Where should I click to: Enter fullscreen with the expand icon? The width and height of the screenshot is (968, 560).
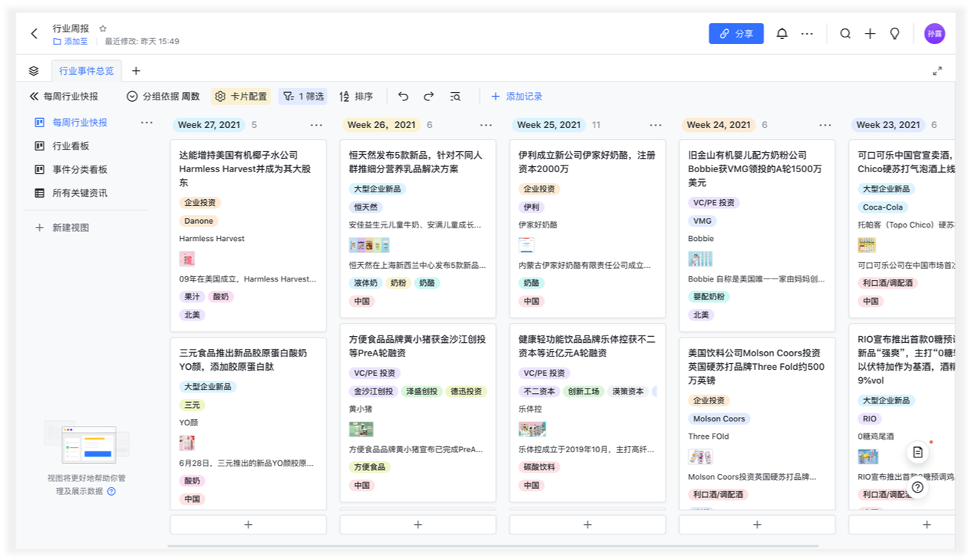[937, 71]
